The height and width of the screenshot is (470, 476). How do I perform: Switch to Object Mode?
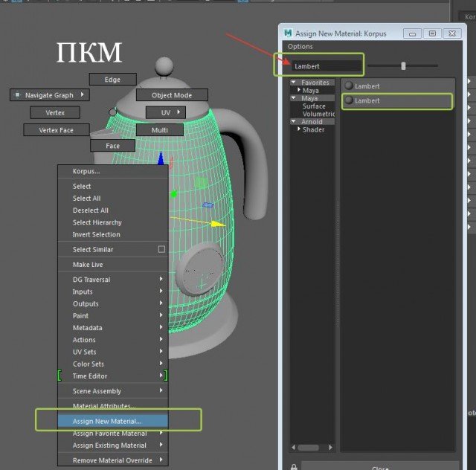pos(172,95)
